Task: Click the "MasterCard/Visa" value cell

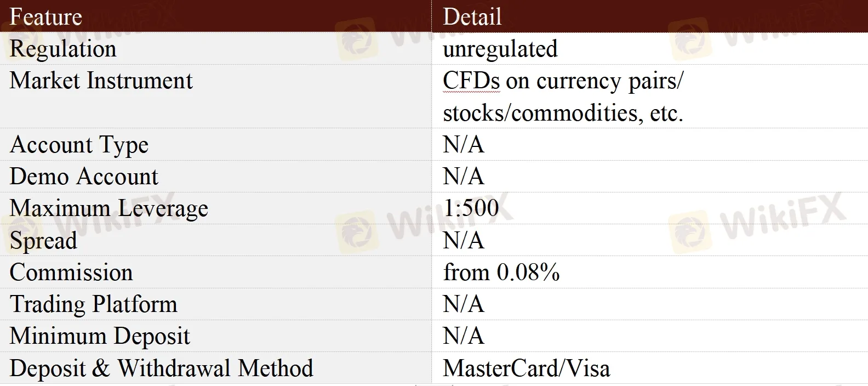Action: tap(526, 368)
